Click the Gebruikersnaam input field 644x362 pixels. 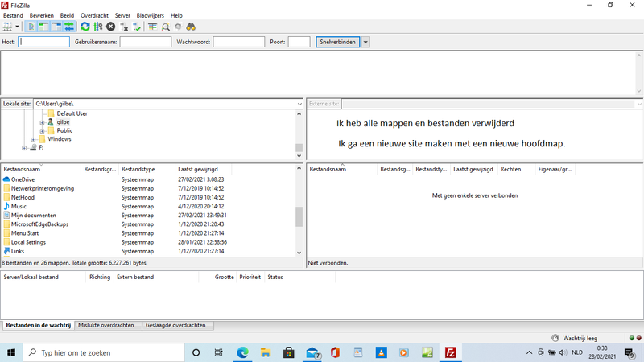(145, 42)
